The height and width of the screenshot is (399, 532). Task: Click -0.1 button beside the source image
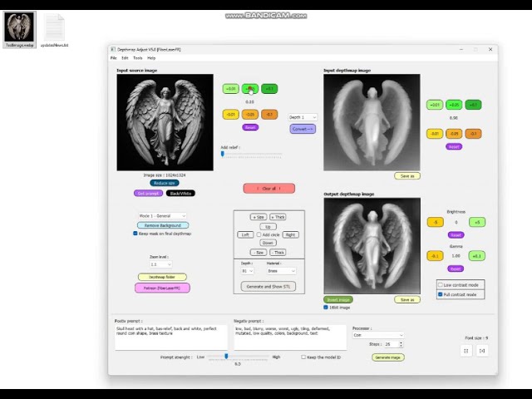coord(269,115)
